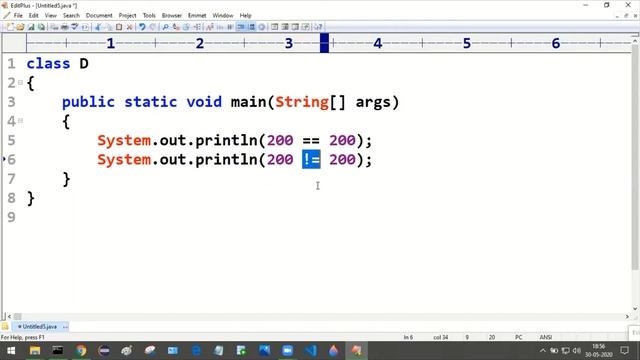Click the Paste clipboard icon
Image resolution: width=640 pixels, height=360 pixels.
119,27
